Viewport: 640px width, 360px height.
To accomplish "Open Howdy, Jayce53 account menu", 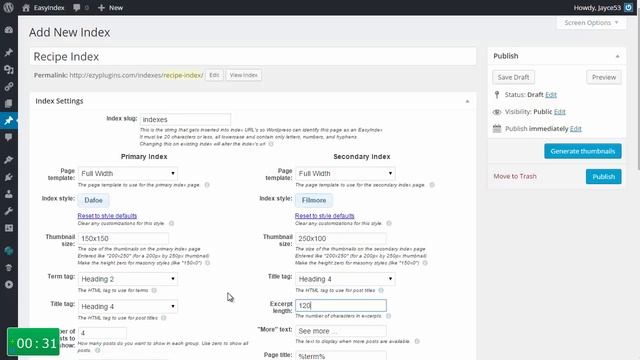I will (x=597, y=7).
